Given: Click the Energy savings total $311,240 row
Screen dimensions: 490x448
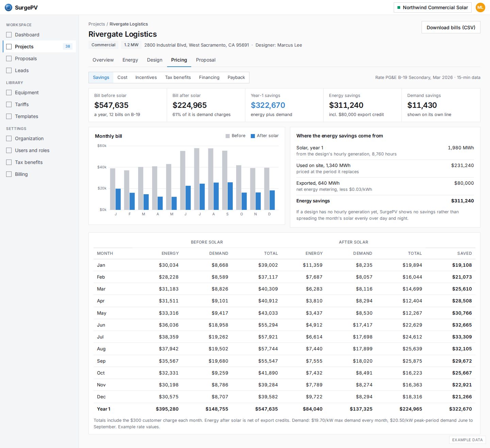Looking at the screenshot, I should pos(385,201).
